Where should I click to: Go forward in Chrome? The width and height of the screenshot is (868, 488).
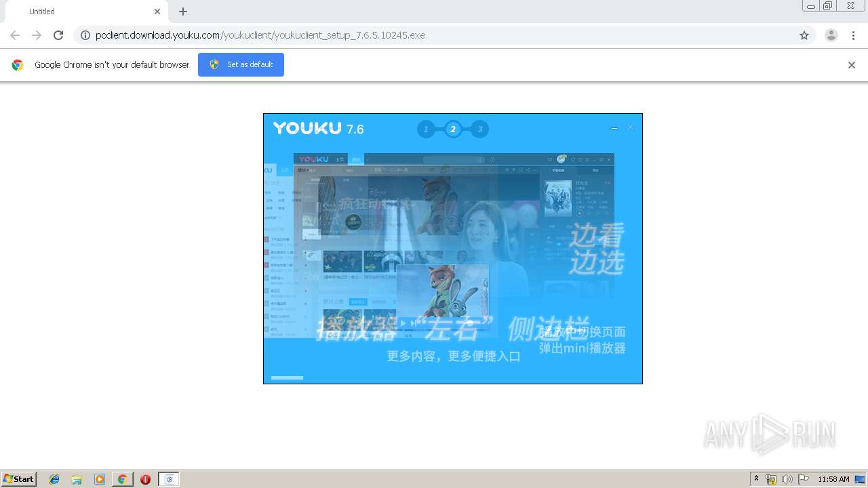click(x=37, y=35)
